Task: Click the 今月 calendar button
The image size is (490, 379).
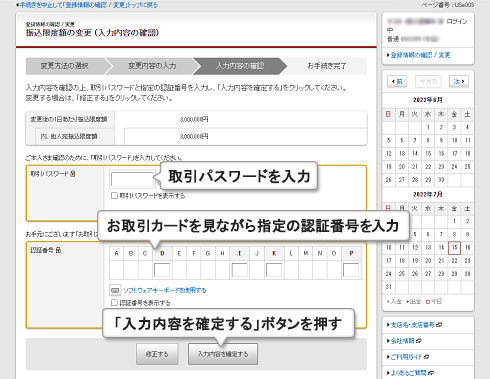Action: [428, 81]
